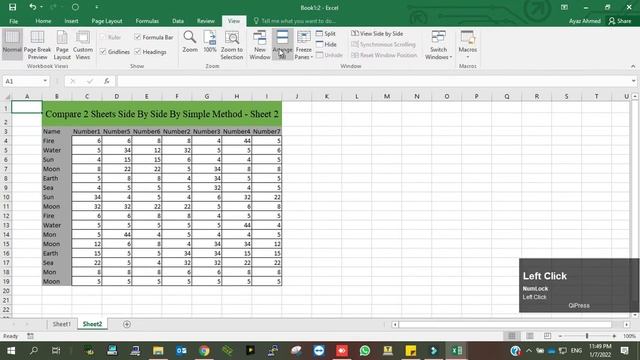Undo the last action
Screen dimensions: 640x360
pos(33,7)
